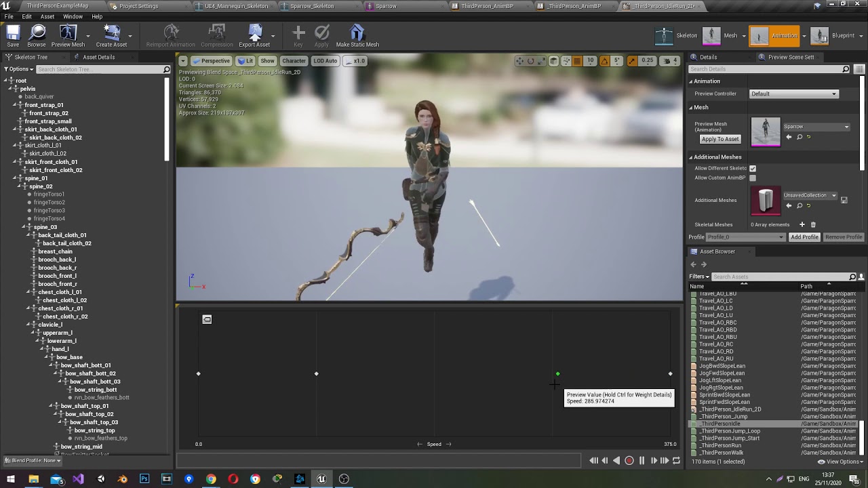
Task: Click the record button in playback bar
Action: (629, 461)
